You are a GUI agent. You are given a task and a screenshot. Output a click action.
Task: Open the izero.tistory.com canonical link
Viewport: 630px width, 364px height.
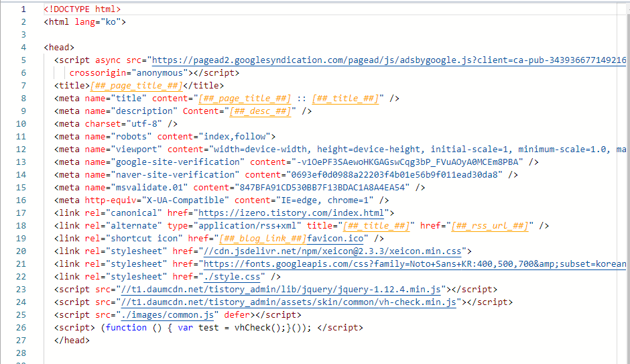click(x=292, y=213)
